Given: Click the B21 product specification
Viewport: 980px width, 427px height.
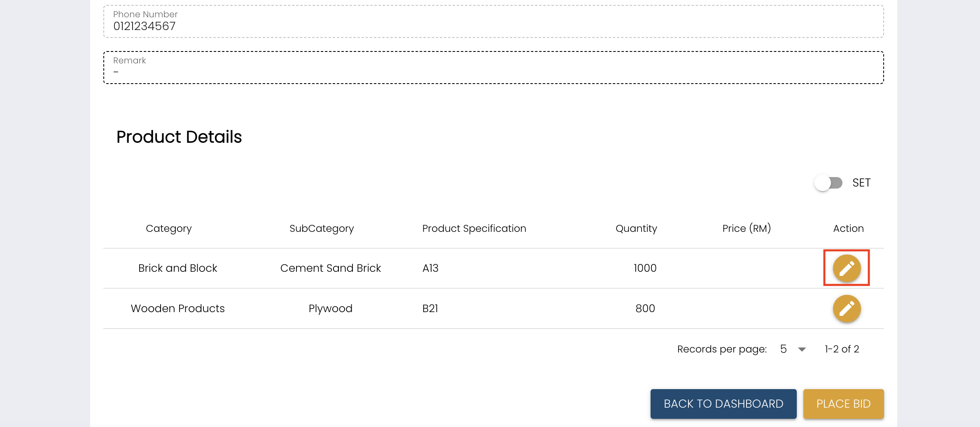Looking at the screenshot, I should point(430,308).
